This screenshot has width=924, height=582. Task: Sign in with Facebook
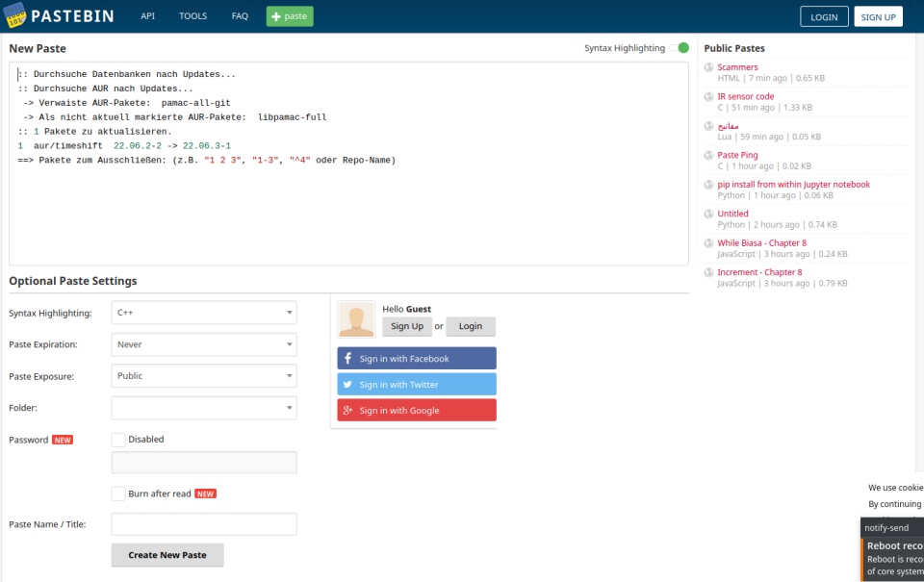click(416, 357)
